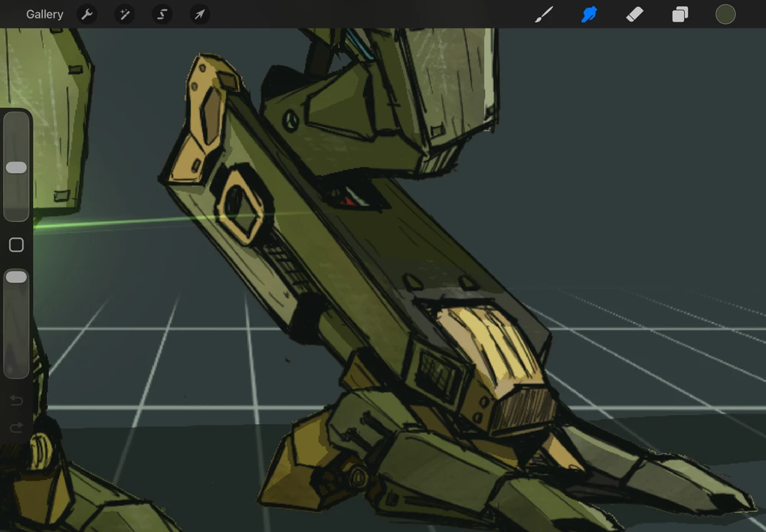Tap the green laser line on canvas
Image resolution: width=766 pixels, height=532 pixels.
click(115, 224)
